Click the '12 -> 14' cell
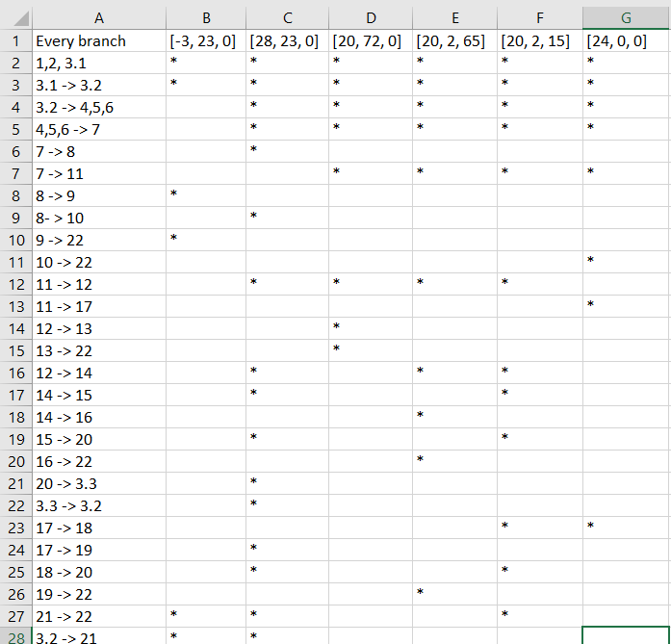Screen dimensions: 671x644 pyautogui.click(x=99, y=374)
